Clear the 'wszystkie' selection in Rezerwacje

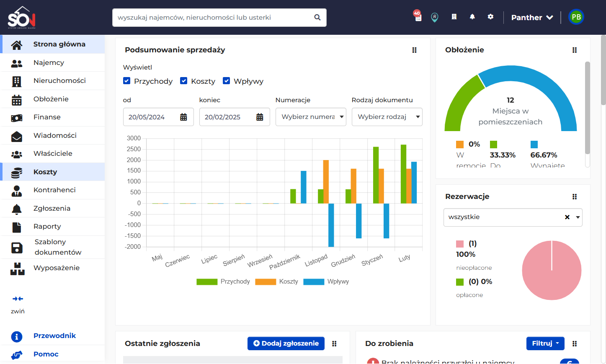[x=567, y=217]
